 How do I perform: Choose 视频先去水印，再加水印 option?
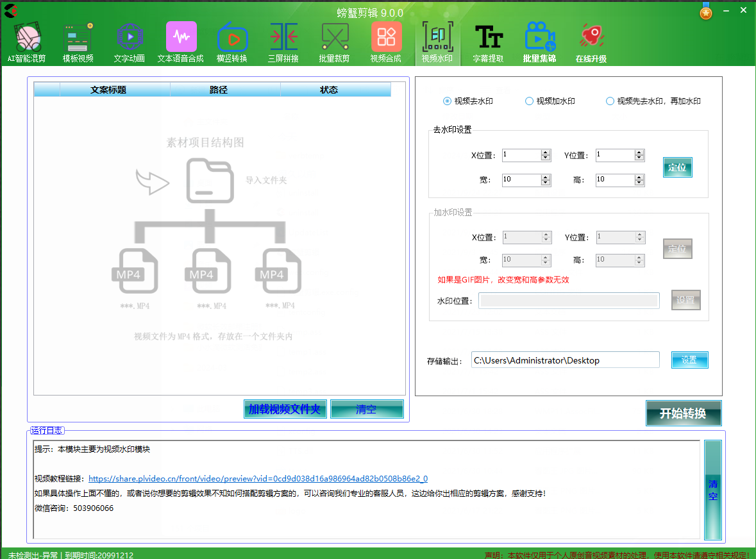click(610, 101)
